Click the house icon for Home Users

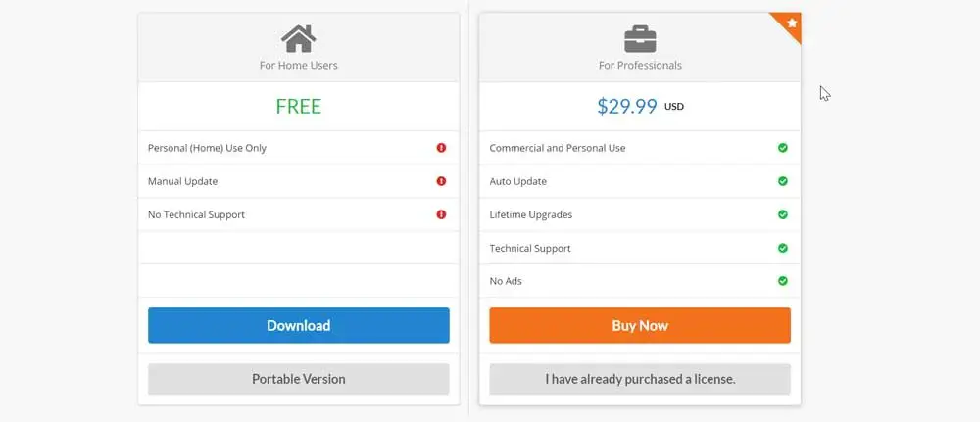(x=298, y=39)
